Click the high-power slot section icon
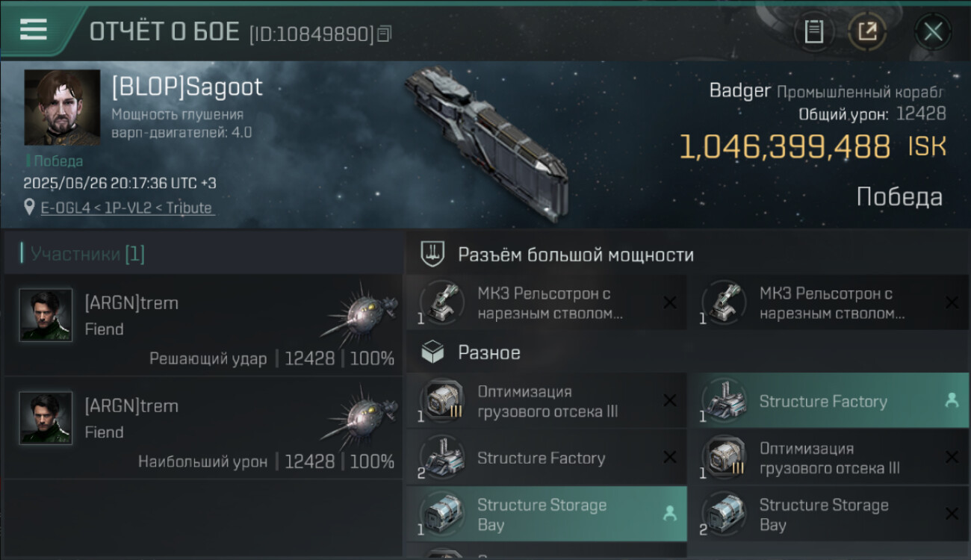This screenshot has height=560, width=971. 433,255
